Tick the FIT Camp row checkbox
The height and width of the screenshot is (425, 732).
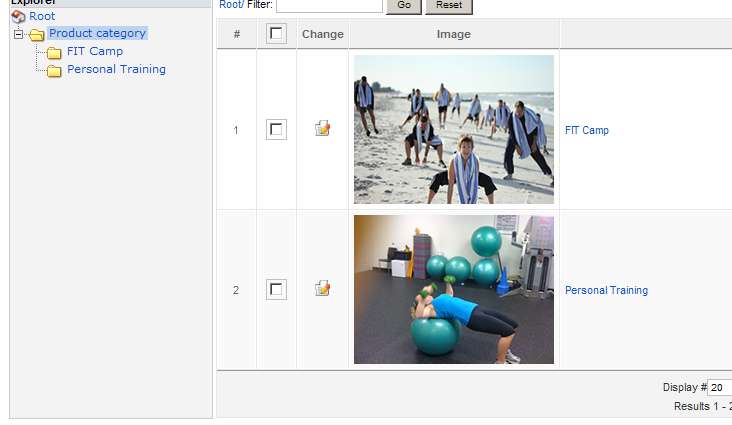click(x=276, y=129)
